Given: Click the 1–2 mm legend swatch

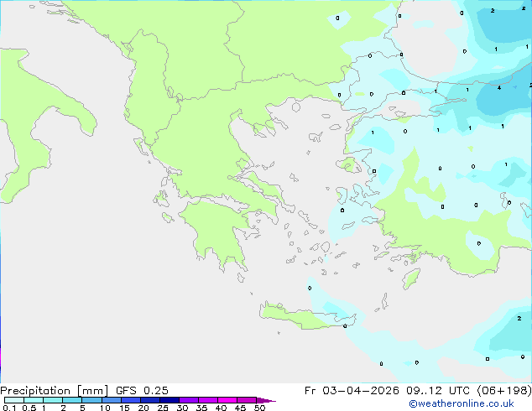Looking at the screenshot, I should (x=53, y=400).
